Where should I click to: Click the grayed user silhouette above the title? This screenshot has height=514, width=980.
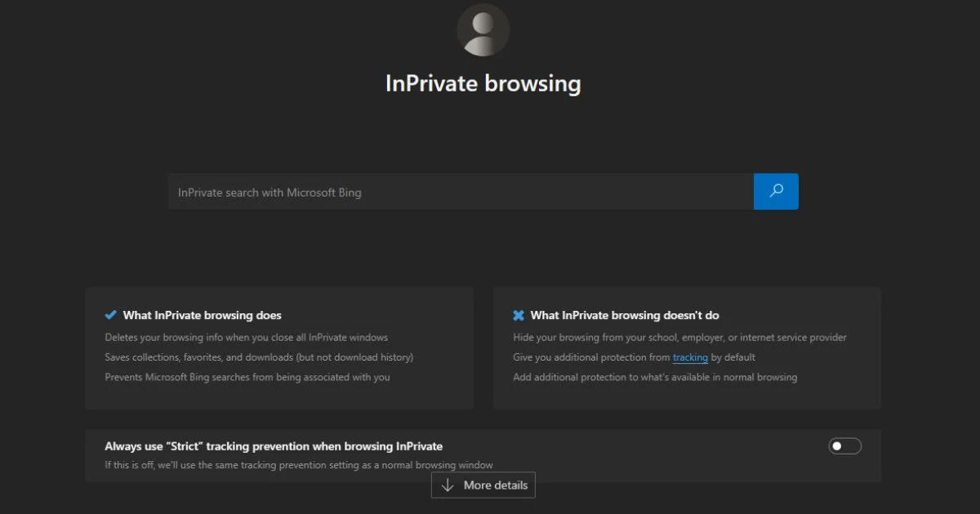click(483, 29)
